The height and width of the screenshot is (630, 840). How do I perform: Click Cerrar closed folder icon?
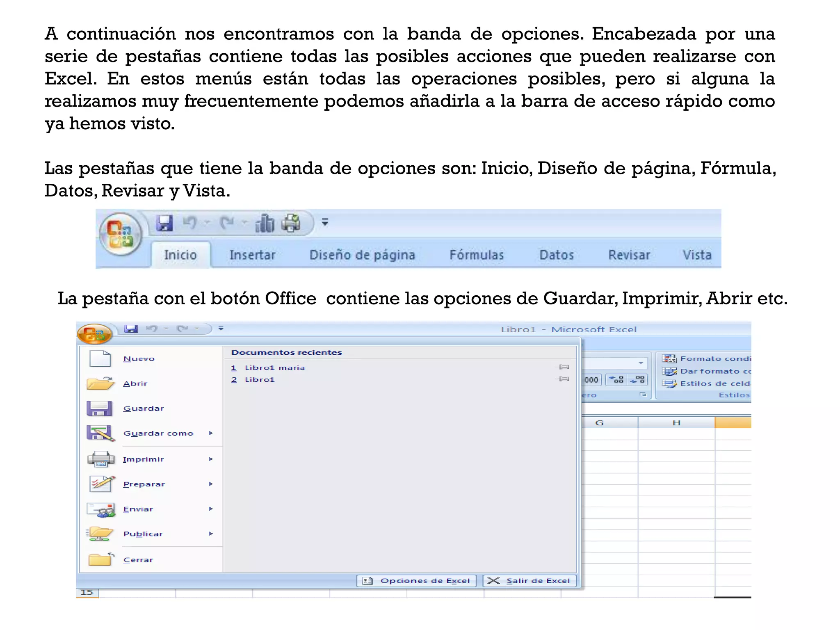click(101, 559)
